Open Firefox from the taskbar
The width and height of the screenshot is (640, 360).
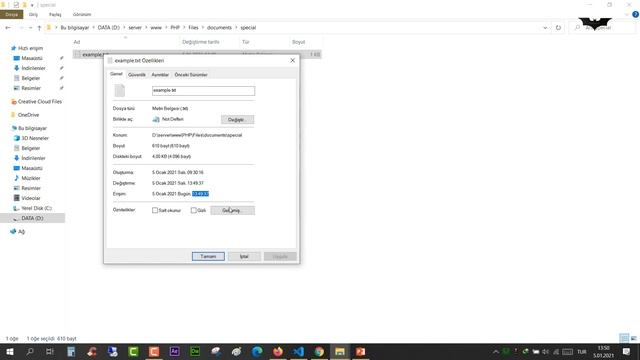click(278, 351)
